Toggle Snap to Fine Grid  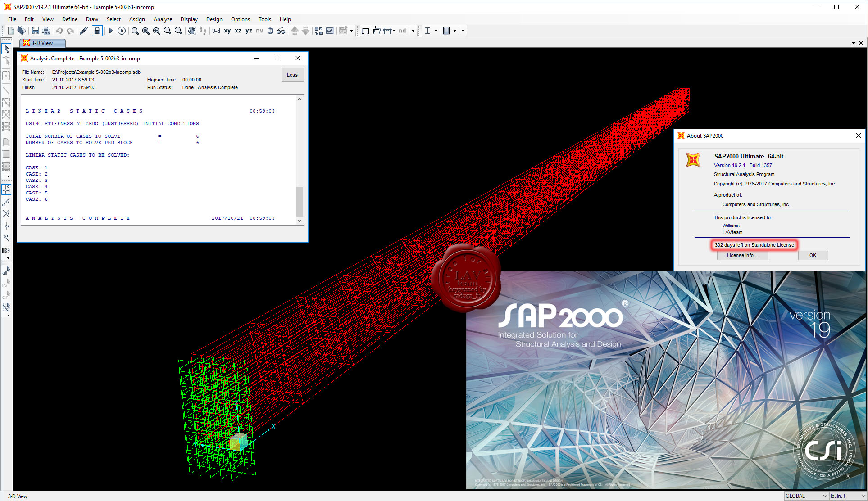6,250
